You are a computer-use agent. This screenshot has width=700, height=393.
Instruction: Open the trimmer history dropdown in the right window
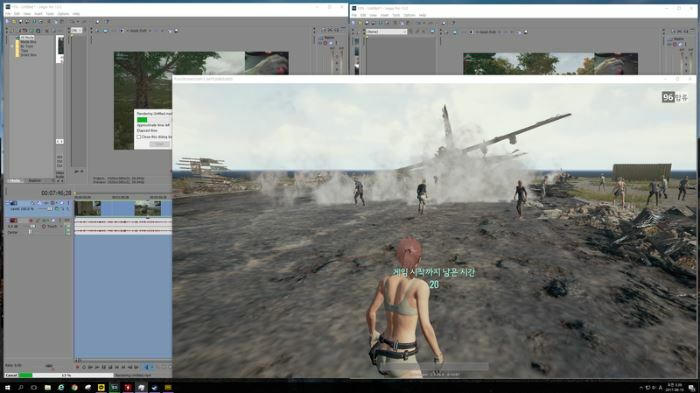click(387, 32)
